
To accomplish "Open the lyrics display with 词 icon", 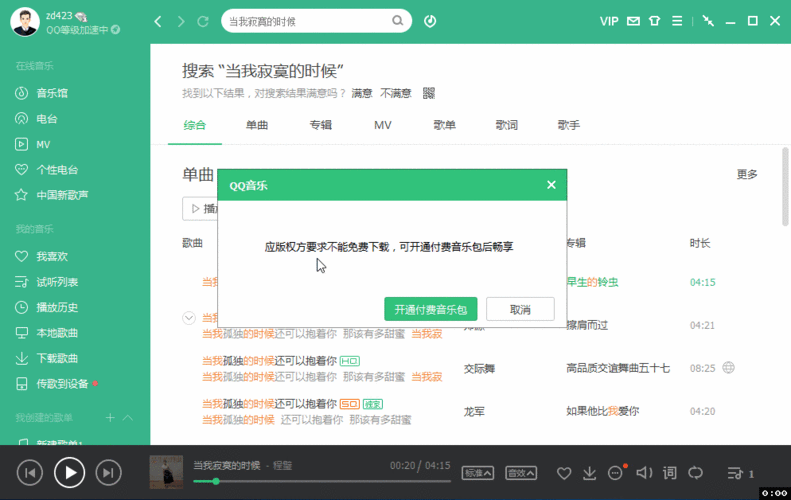I will (x=669, y=473).
